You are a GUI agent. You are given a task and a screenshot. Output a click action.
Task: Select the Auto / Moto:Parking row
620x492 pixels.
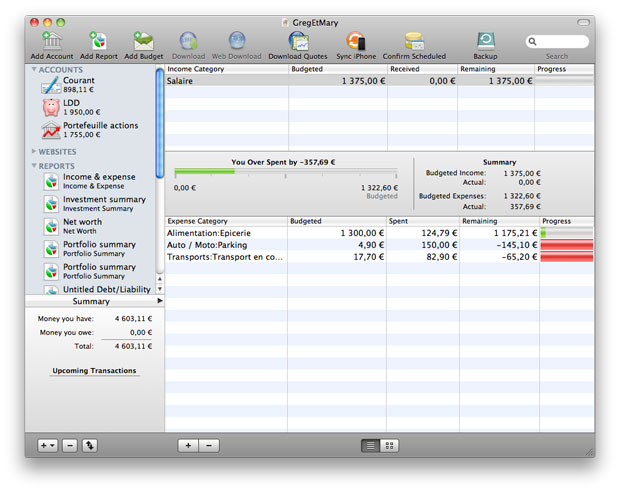coord(379,245)
